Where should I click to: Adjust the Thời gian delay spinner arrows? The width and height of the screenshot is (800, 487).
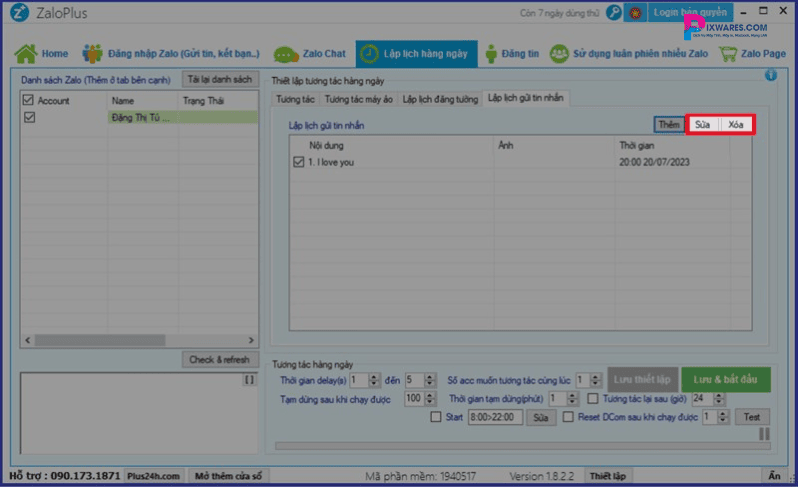click(375, 380)
